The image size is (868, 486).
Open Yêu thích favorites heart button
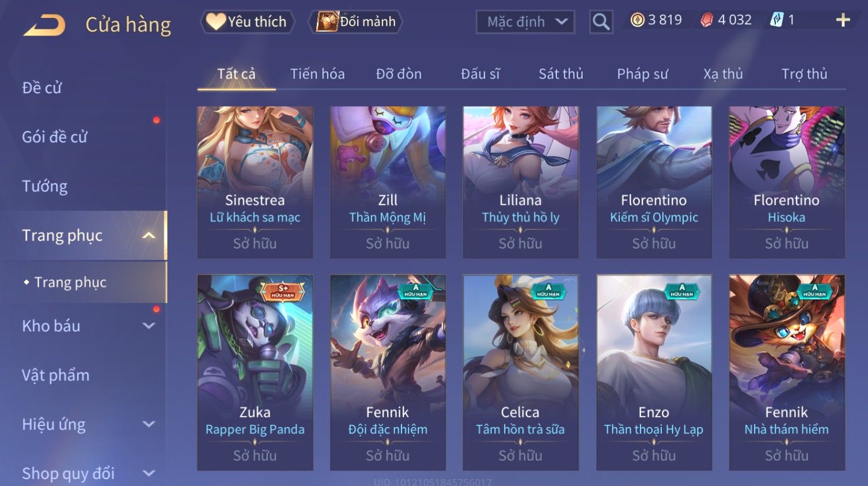tap(247, 22)
